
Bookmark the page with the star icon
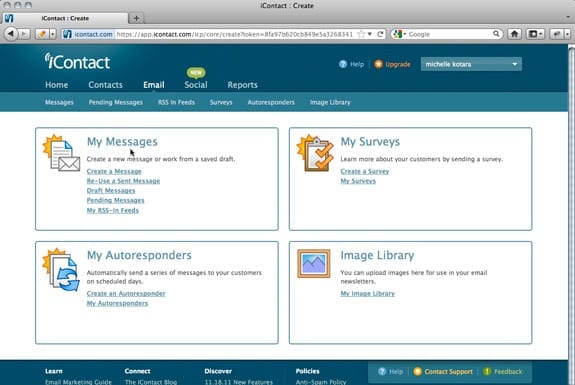(361, 34)
